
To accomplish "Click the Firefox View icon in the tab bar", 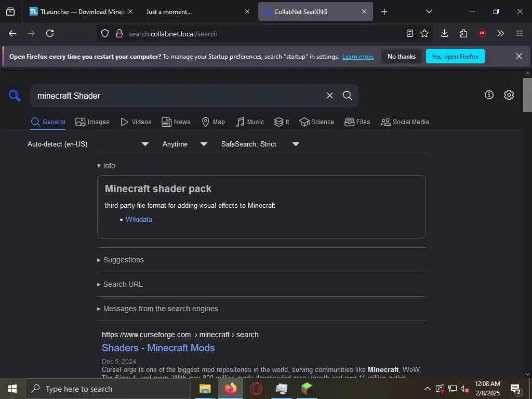I will (x=10, y=12).
